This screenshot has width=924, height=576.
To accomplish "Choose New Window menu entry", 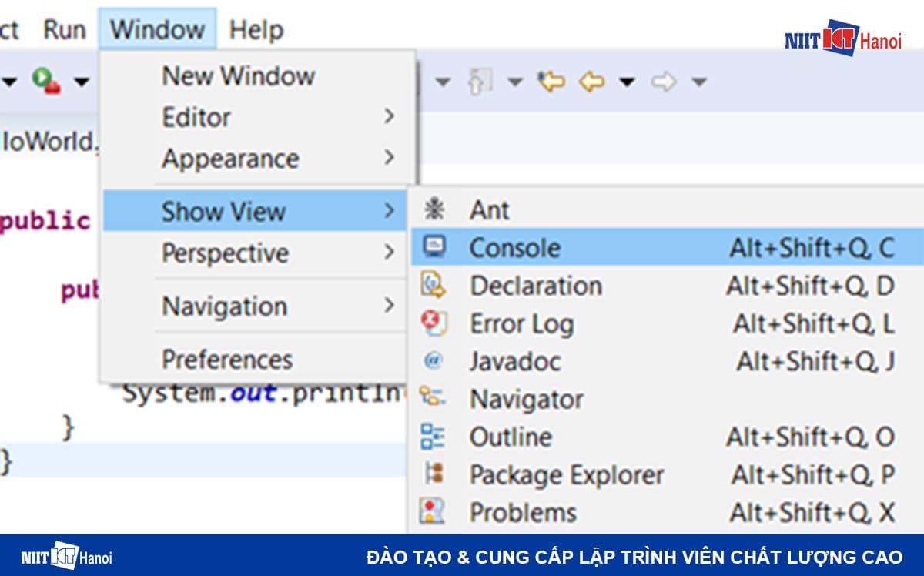I will pos(238,76).
